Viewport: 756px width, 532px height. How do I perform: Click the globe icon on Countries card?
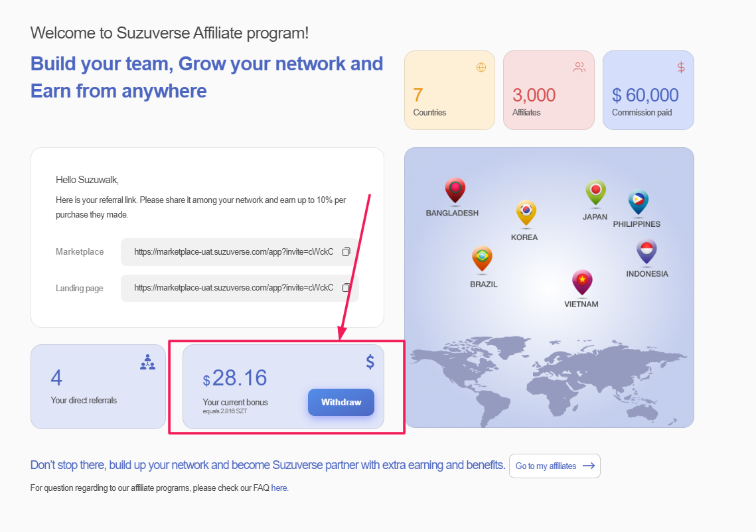coord(481,67)
